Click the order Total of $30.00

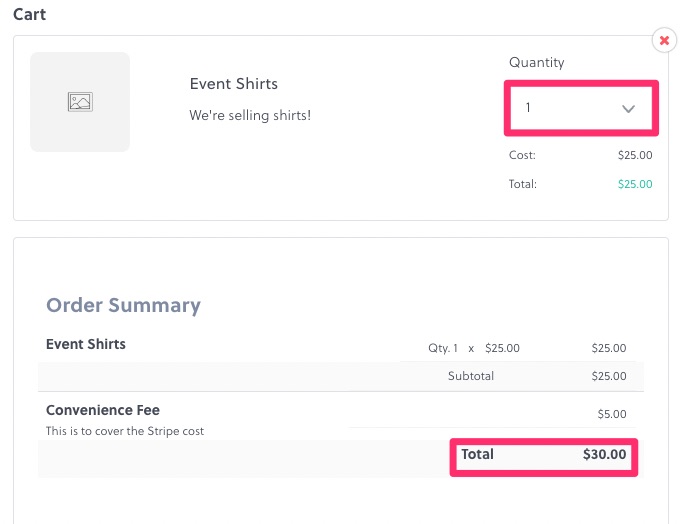tap(604, 454)
